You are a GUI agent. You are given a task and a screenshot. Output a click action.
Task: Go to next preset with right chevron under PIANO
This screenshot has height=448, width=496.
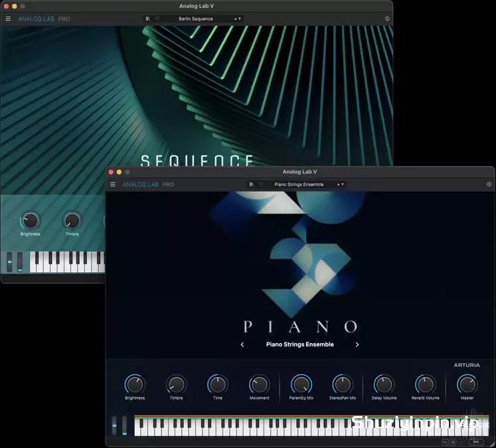click(x=357, y=344)
